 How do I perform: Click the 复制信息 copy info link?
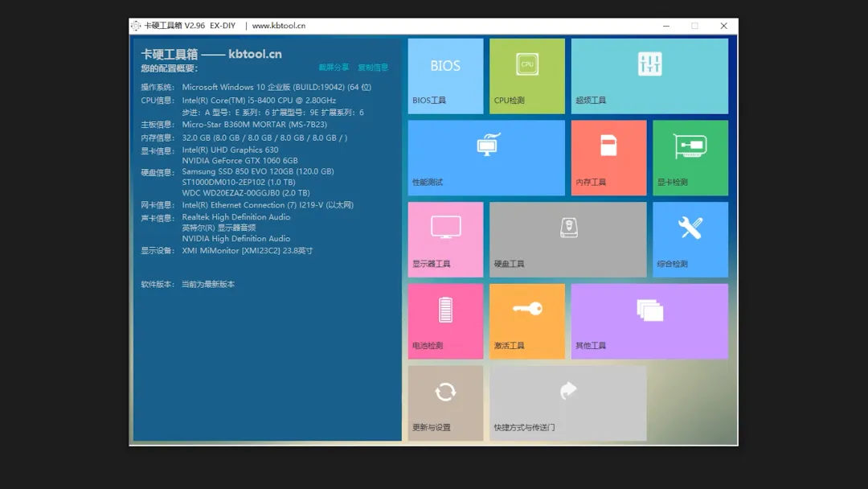(371, 68)
